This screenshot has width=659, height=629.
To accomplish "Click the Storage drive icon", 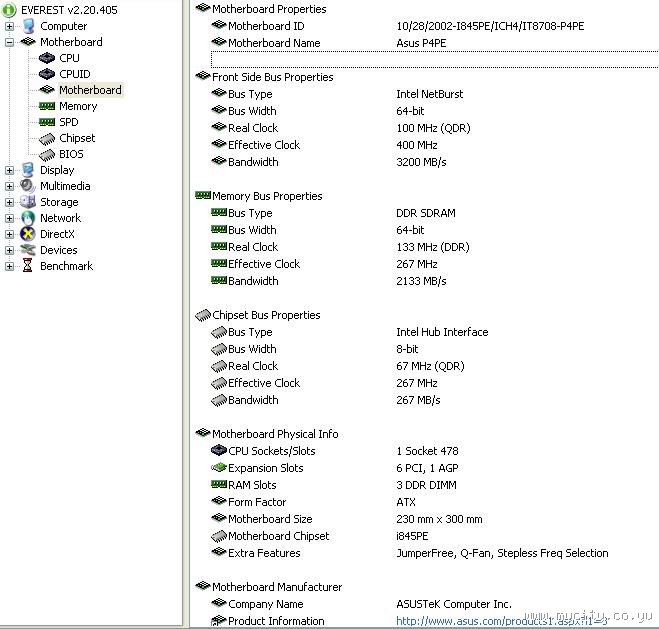I will [x=28, y=202].
